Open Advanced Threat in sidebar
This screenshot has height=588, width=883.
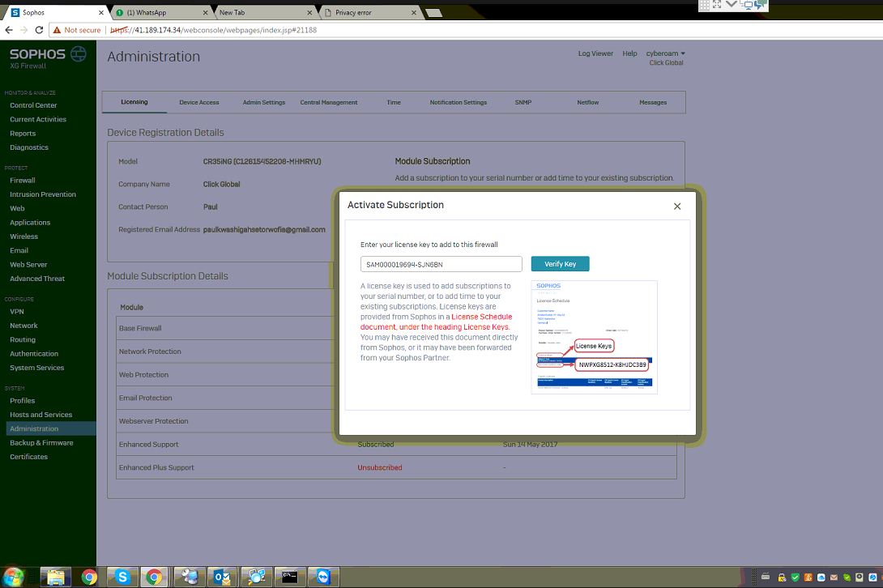[x=37, y=279]
